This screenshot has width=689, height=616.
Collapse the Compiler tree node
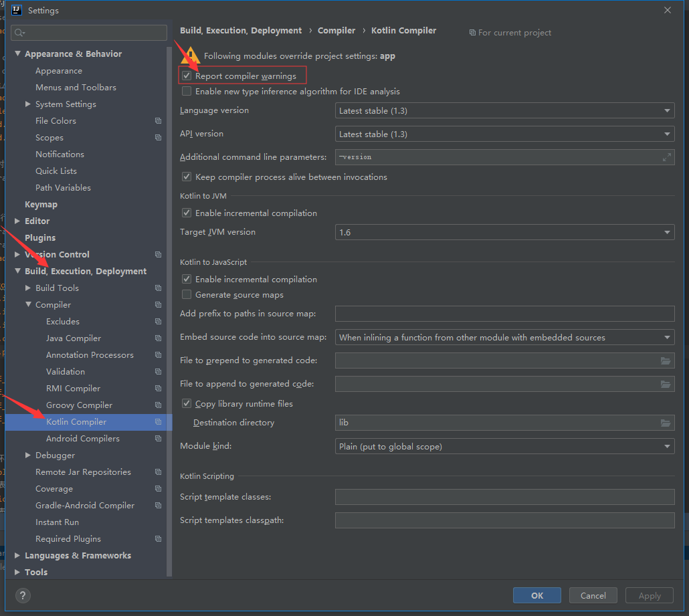[28, 304]
